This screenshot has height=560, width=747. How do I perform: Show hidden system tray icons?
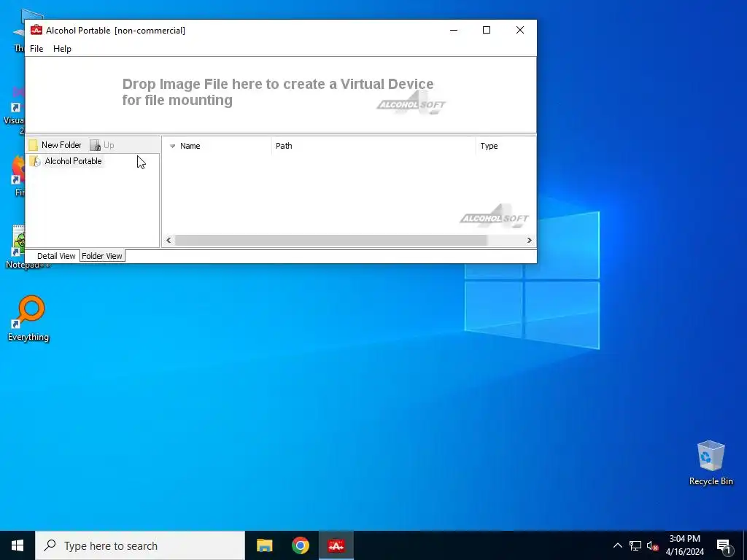(x=617, y=545)
